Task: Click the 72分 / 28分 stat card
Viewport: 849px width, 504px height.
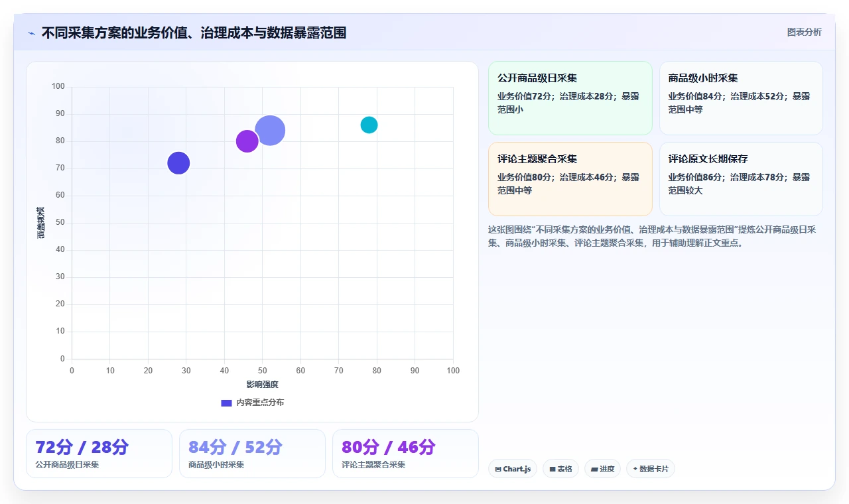Action: coord(99,454)
